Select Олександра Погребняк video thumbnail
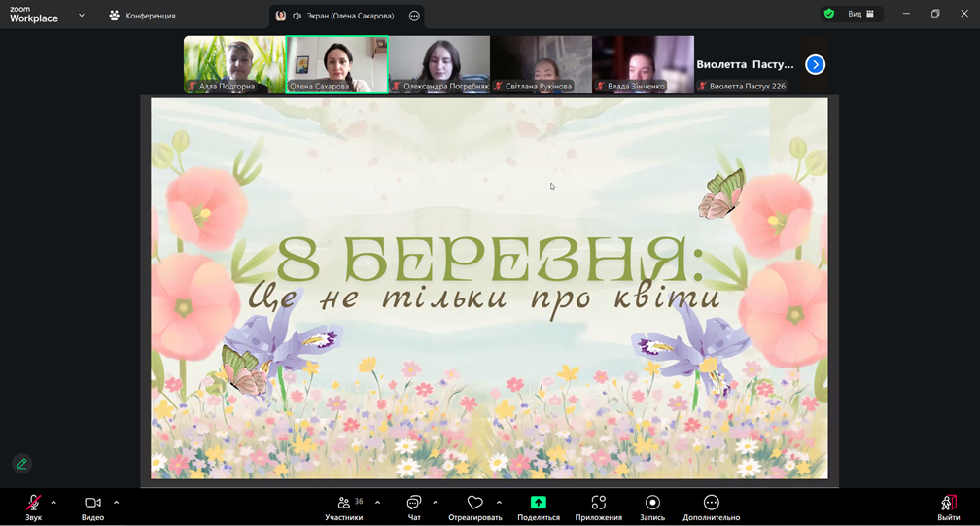The width and height of the screenshot is (980, 526). pos(439,64)
